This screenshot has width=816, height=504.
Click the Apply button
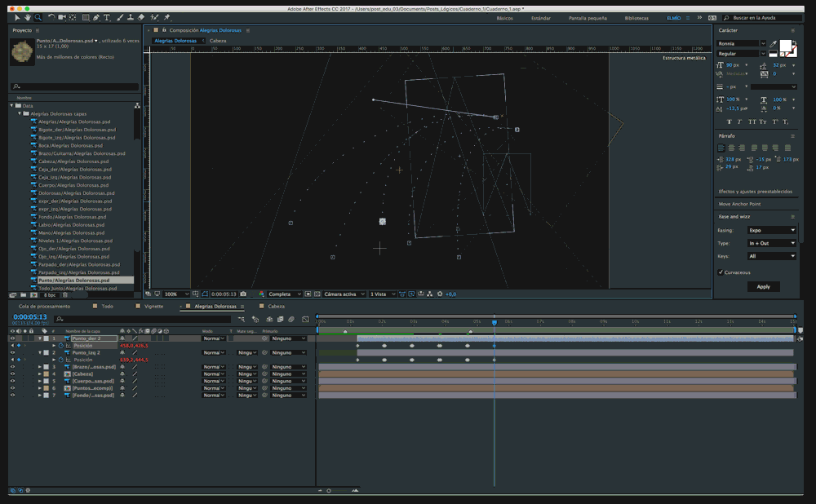763,286
